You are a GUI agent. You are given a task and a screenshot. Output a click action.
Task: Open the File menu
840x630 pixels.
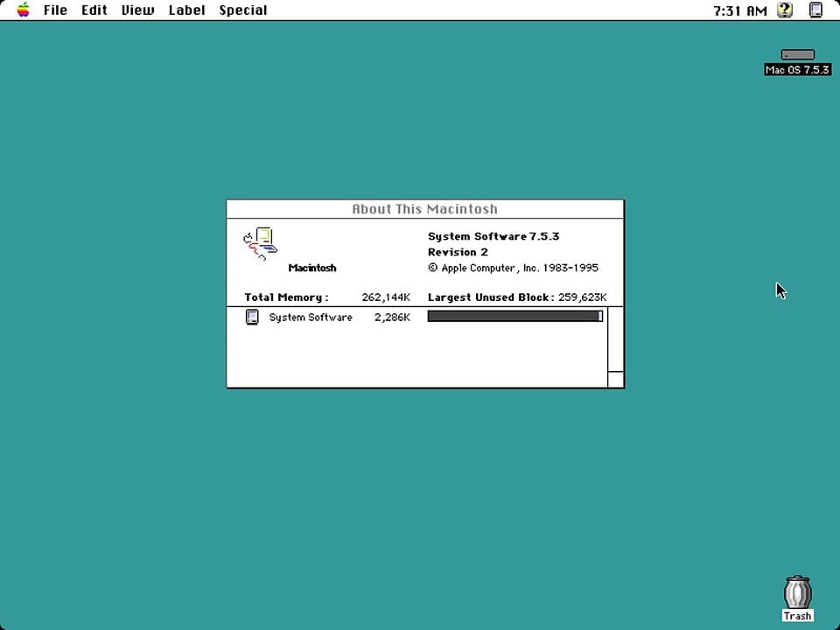click(x=55, y=10)
